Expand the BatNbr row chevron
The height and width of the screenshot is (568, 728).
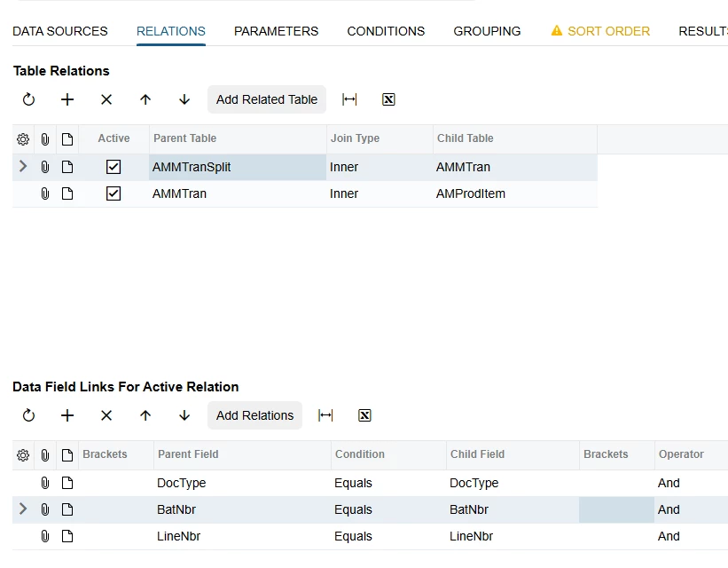click(x=23, y=509)
